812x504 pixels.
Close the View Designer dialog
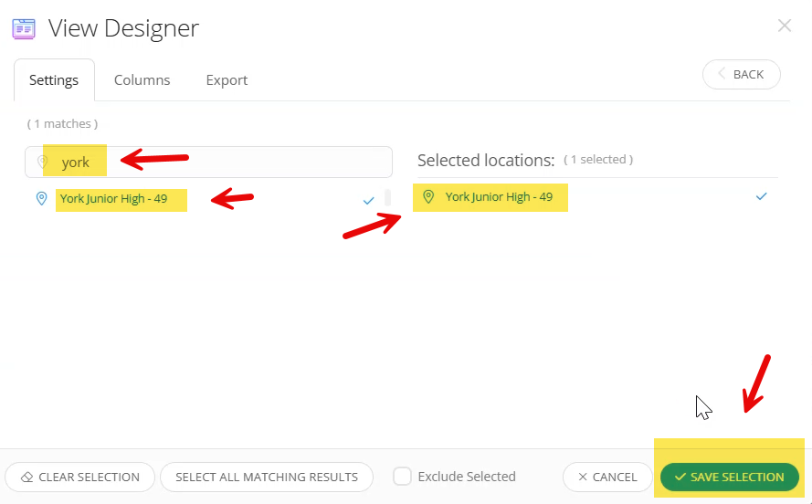(784, 26)
